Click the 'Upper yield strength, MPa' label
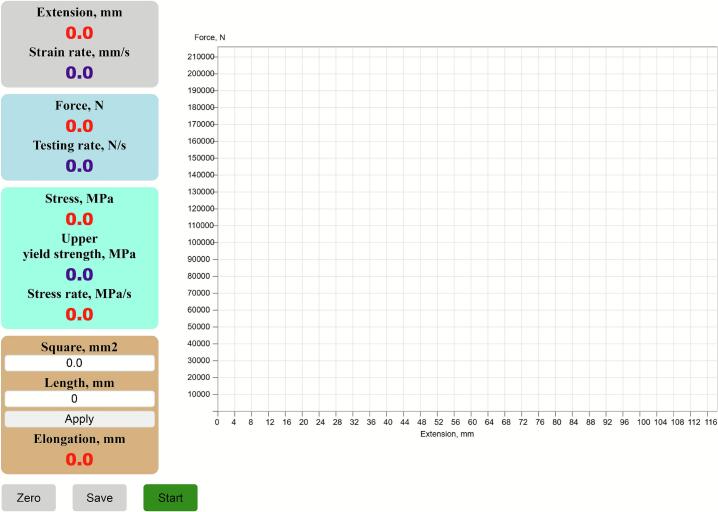 coord(79,246)
